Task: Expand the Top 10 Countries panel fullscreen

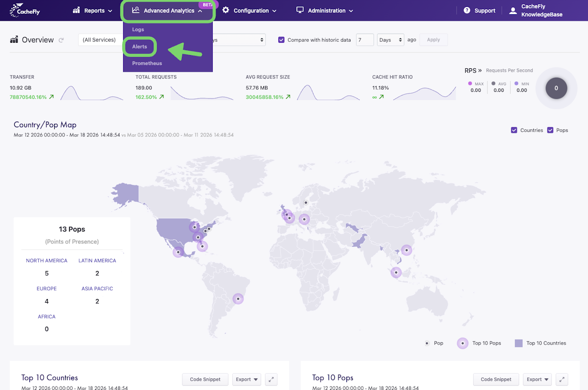Action: tap(271, 379)
